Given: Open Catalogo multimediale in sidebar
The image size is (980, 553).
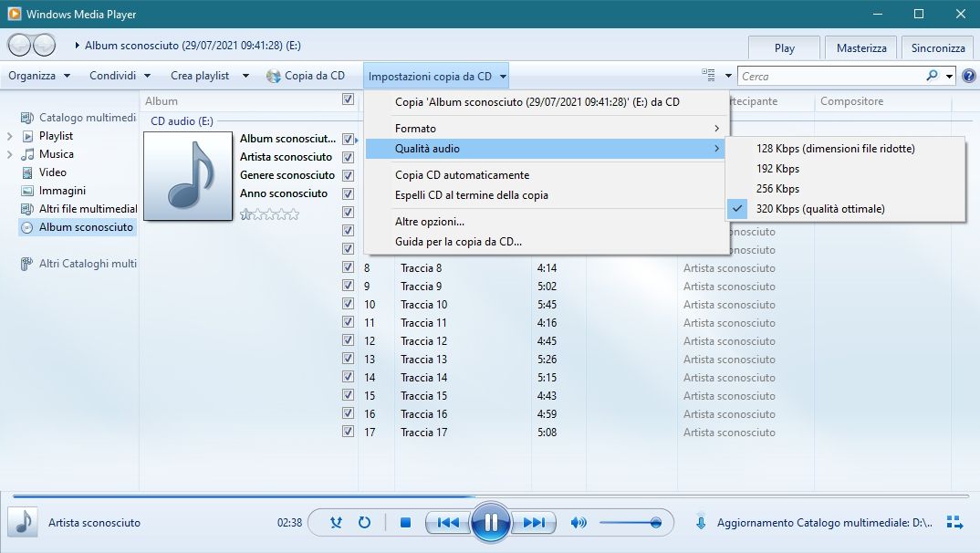Looking at the screenshot, I should coord(78,118).
